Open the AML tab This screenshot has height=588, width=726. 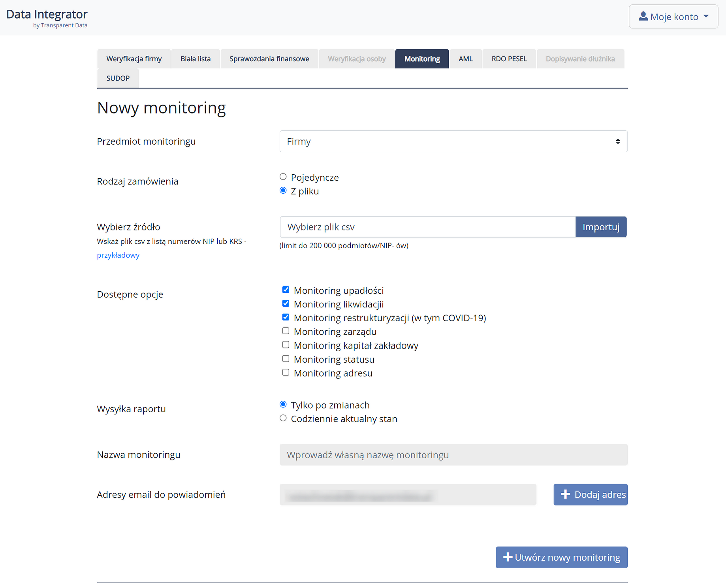[466, 59]
